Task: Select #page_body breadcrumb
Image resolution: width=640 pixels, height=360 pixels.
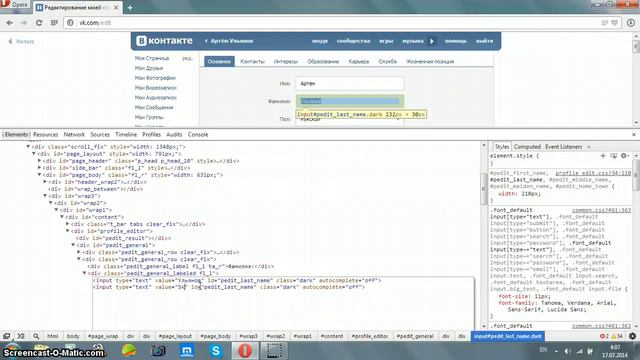Action: pyautogui.click(x=216, y=336)
